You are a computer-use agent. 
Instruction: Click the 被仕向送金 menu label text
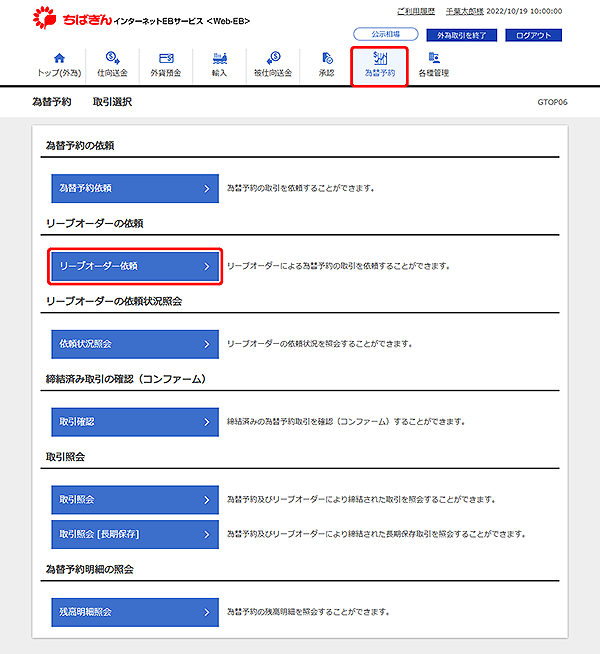point(273,73)
